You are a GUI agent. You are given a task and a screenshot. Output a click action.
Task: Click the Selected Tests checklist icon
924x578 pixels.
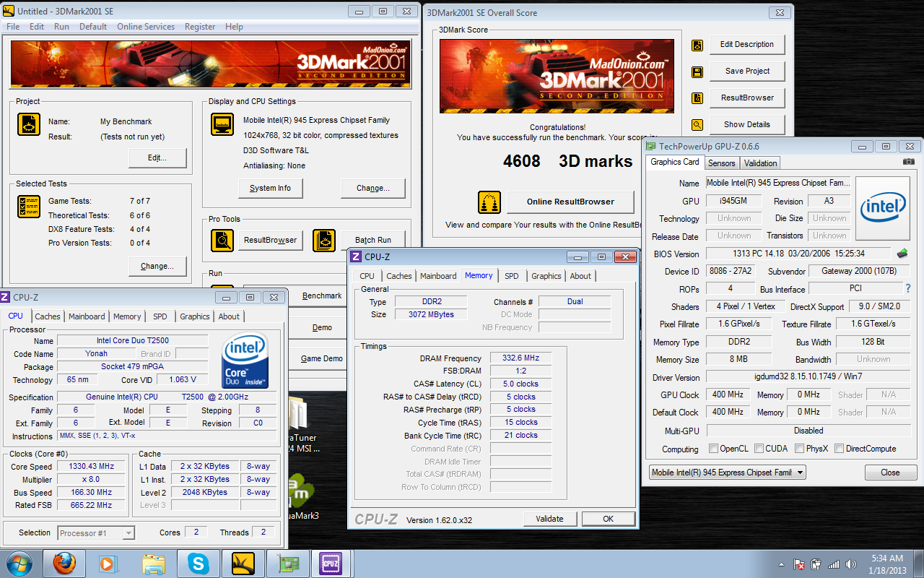click(29, 207)
